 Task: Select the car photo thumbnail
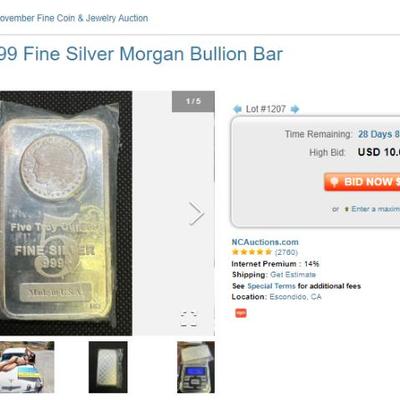point(27,367)
